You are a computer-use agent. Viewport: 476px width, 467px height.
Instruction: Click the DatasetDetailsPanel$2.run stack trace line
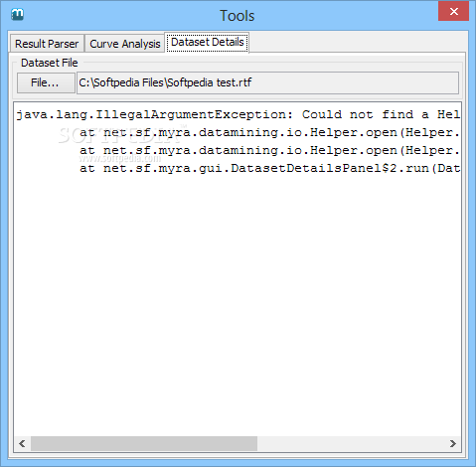[x=269, y=168]
